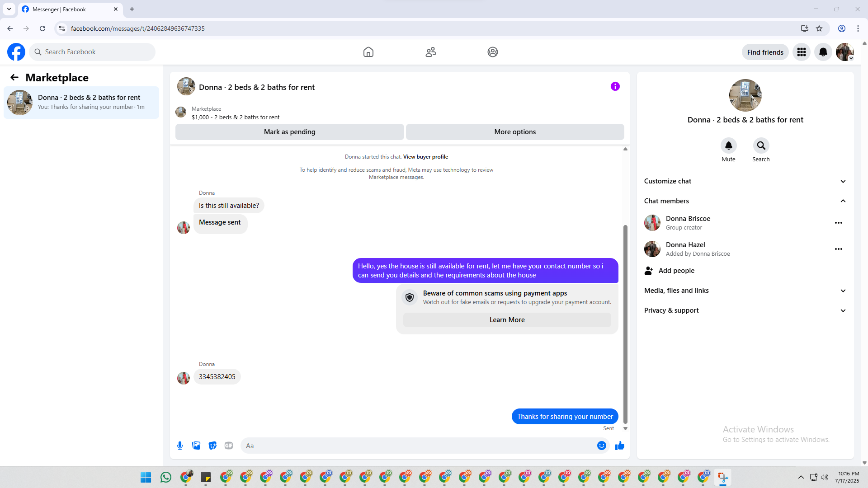This screenshot has width=868, height=488.
Task: Select the Donna 2 beds conversation row
Action: coord(81,103)
